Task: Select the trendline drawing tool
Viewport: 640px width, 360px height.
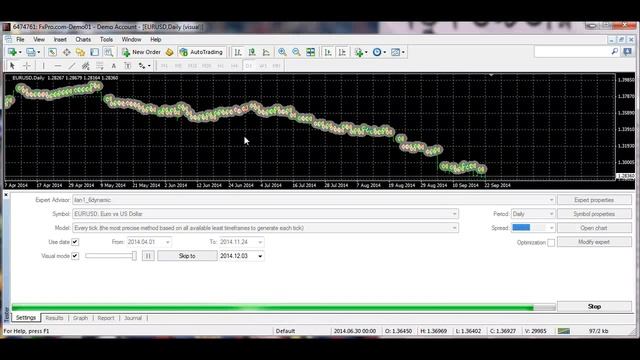Action: [x=72, y=66]
